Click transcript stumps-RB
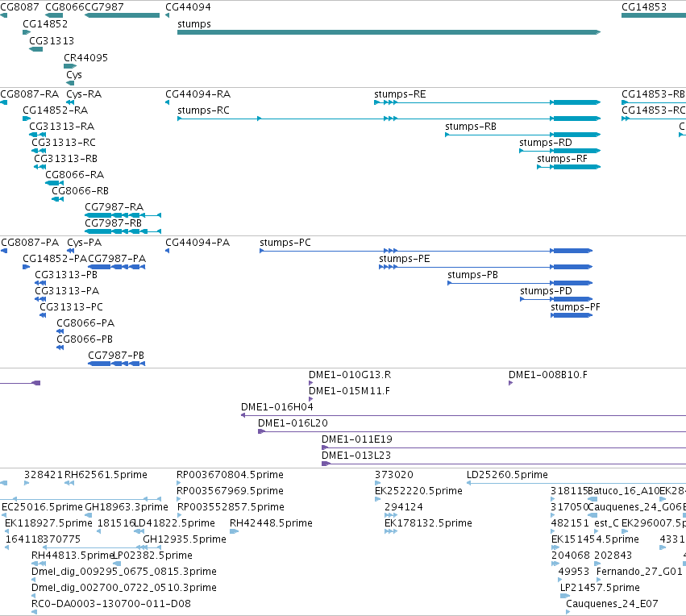This screenshot has width=686, height=616. 523,135
